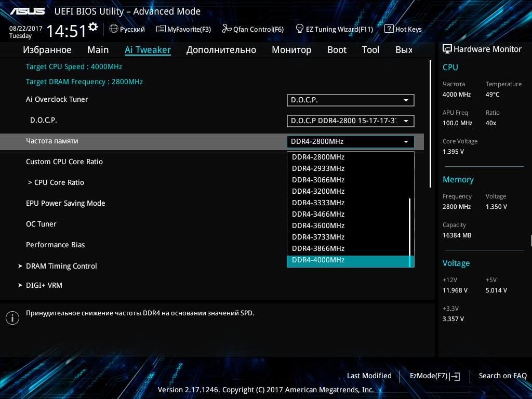The image size is (532, 399).
Task: Click the Hardware Monitor screen icon
Action: point(447,49)
